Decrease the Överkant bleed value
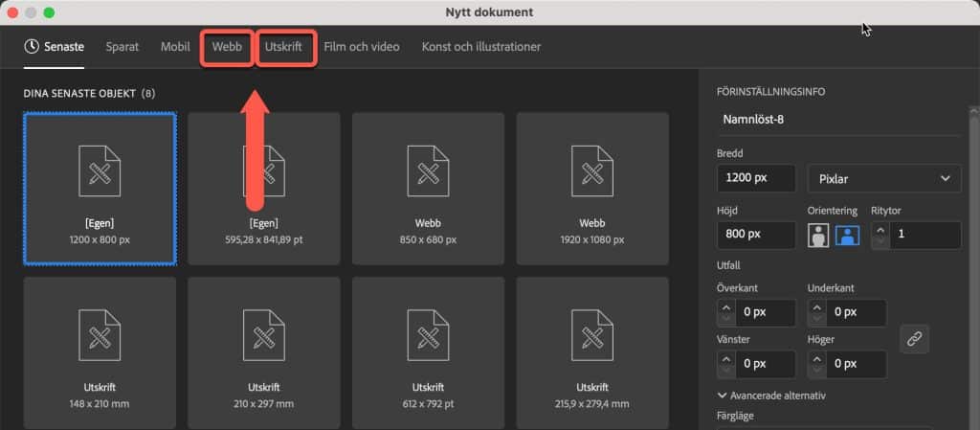Image resolution: width=980 pixels, height=430 pixels. [x=726, y=319]
